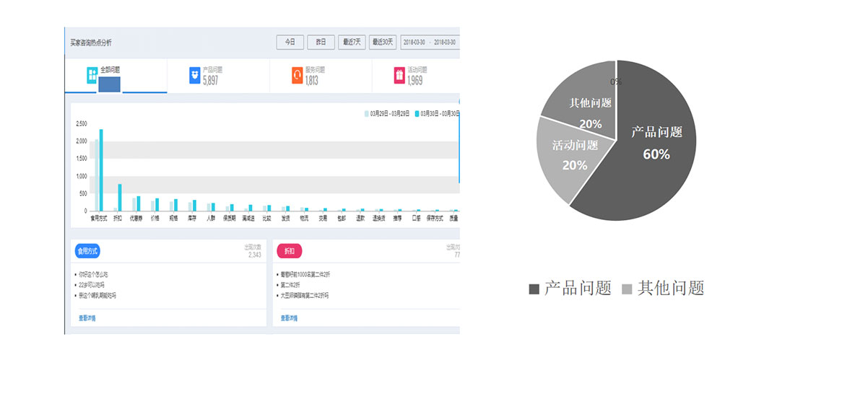Click the blue 食用方式 card tag
Screen dimensions: 868x417
click(x=87, y=251)
